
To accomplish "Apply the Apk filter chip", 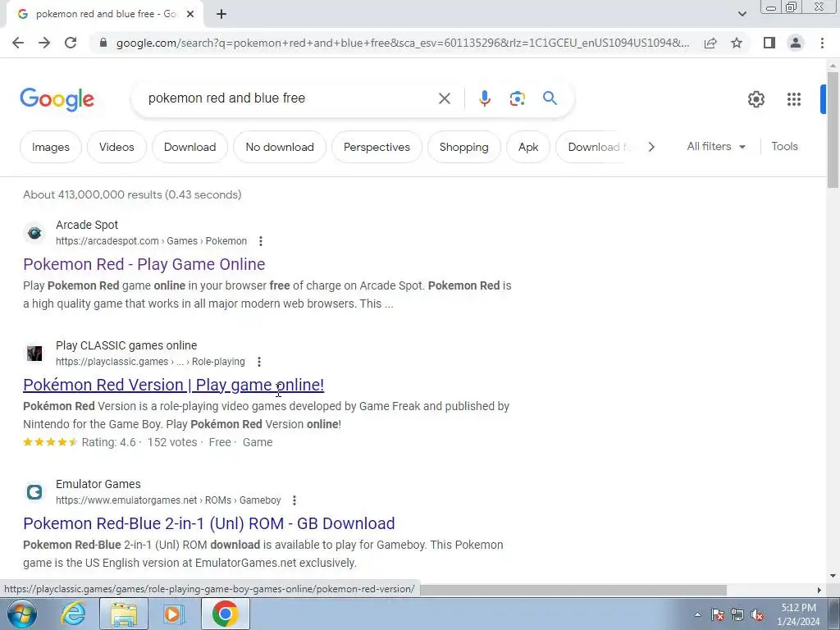I will pyautogui.click(x=528, y=147).
